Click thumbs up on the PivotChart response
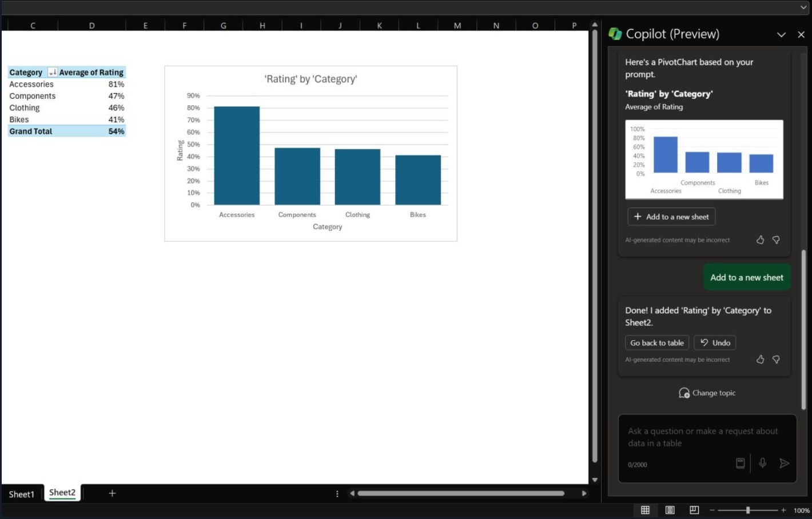The width and height of the screenshot is (812, 519). click(x=760, y=240)
